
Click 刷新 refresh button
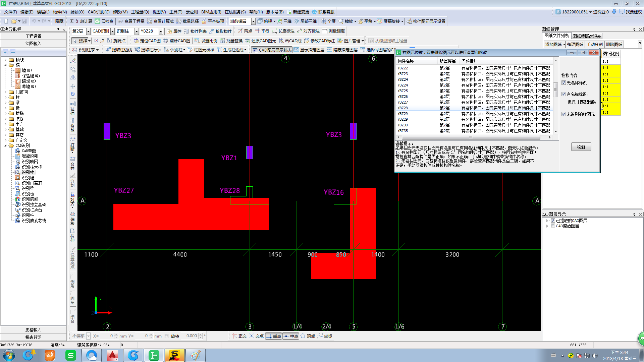coord(581,147)
